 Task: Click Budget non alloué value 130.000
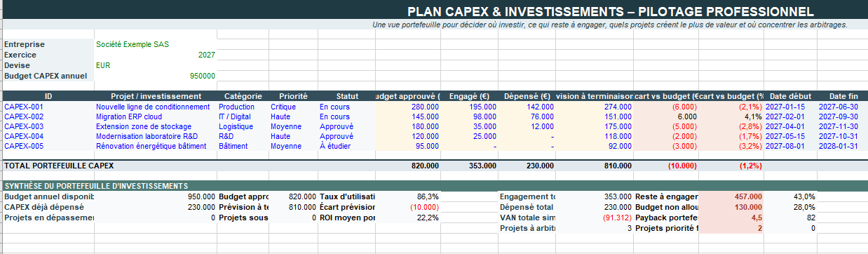tap(731, 207)
